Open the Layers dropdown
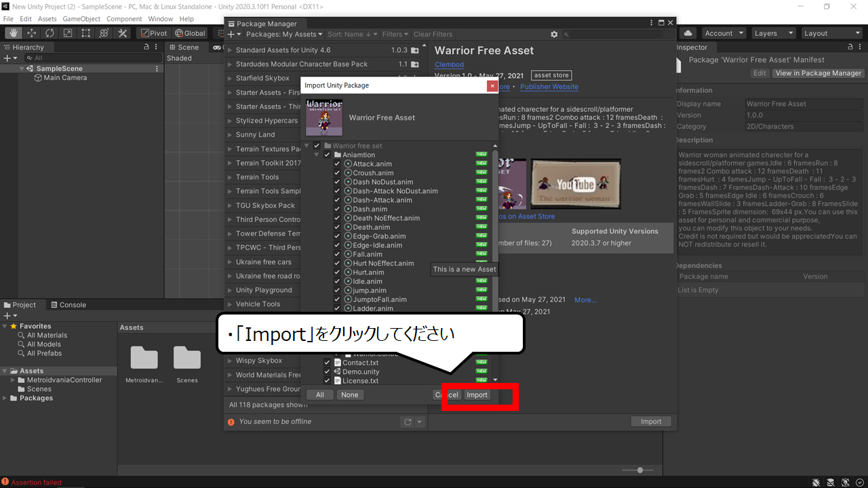The image size is (868, 488). pos(772,33)
